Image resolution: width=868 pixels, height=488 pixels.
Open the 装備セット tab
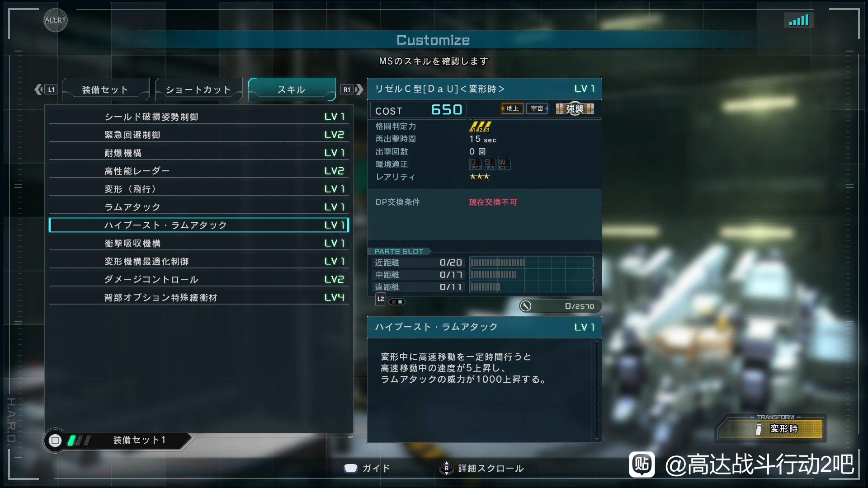(x=105, y=89)
